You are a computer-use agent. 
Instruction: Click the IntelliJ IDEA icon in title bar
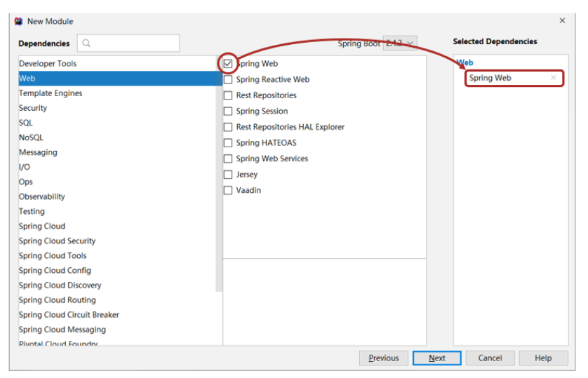click(x=18, y=21)
